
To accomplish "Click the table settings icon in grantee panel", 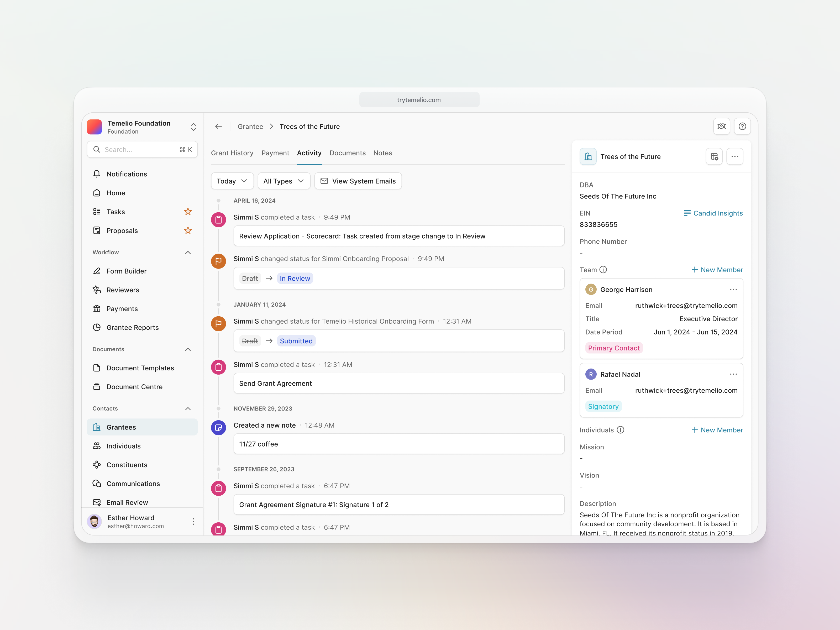I will 714,156.
